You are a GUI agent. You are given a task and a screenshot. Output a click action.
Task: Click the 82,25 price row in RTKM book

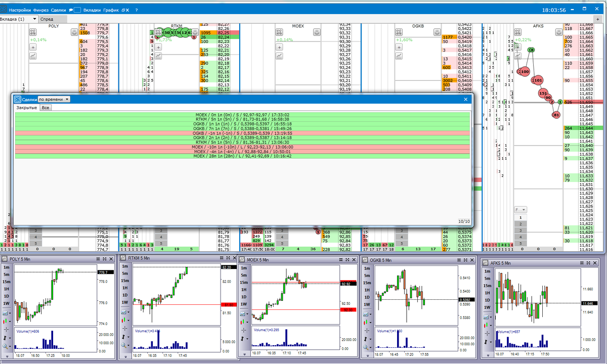tap(219, 32)
